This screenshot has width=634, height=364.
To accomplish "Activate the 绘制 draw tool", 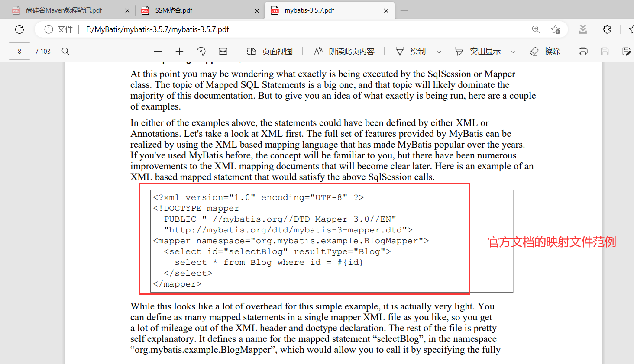I will tap(411, 51).
